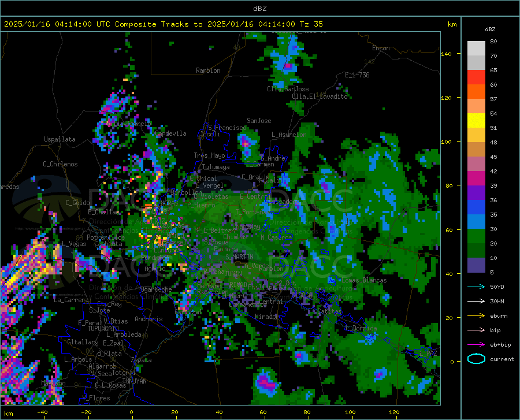520x420 pixels.
Task: Pick the dark green swatch between 20 and 10 dBZ
Action: coord(476,251)
